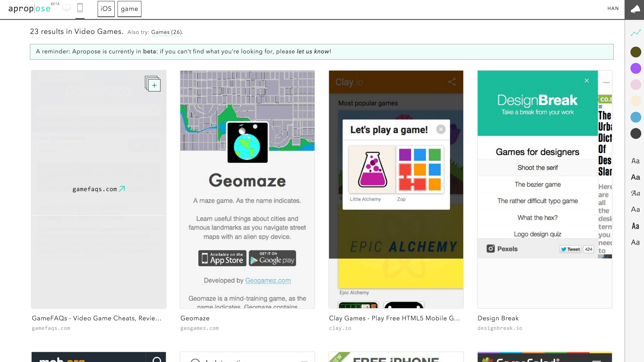
Task: Select the desktop device view icon
Action: coord(66,8)
